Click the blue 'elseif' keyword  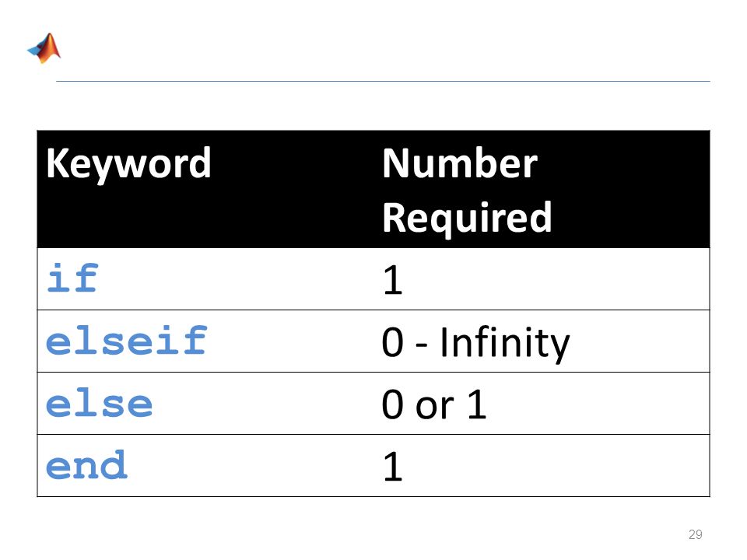click(x=127, y=341)
